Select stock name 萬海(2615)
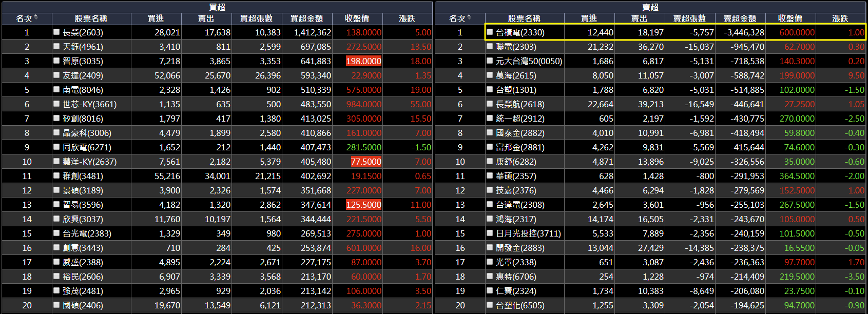Image resolution: width=868 pixels, height=314 pixels. click(516, 75)
